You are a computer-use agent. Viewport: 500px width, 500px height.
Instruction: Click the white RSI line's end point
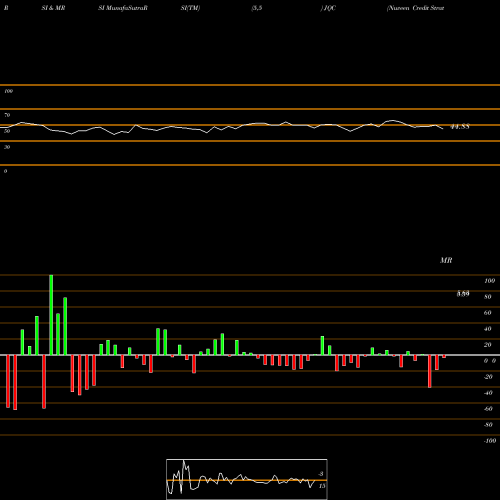coord(443,129)
